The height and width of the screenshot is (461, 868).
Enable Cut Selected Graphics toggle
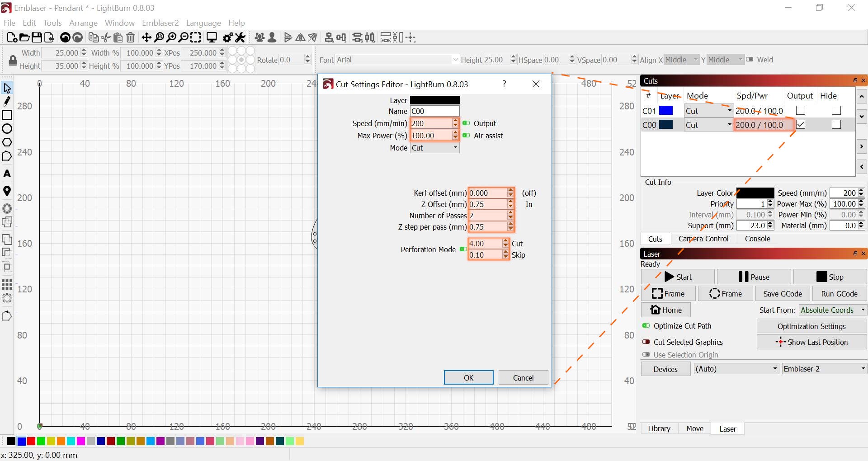click(646, 342)
